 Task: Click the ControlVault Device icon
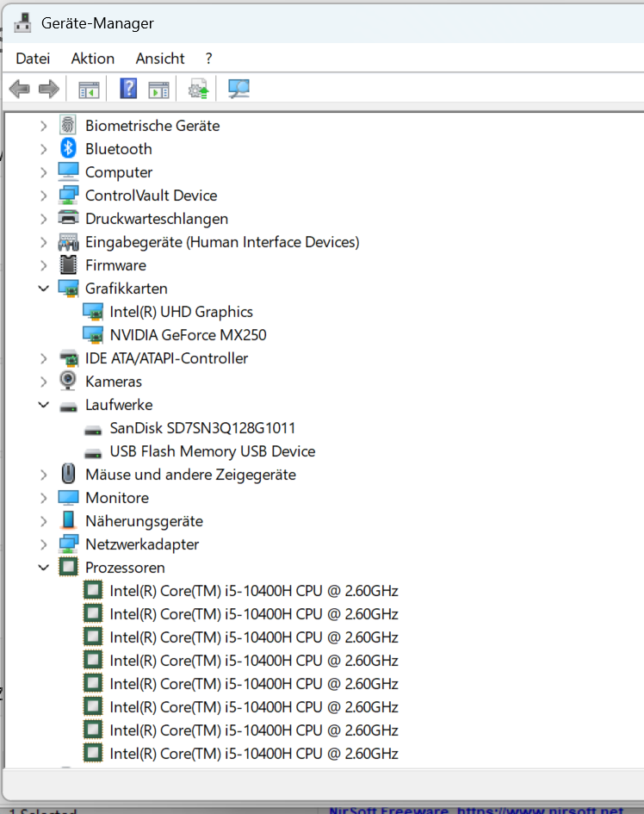[x=68, y=196]
